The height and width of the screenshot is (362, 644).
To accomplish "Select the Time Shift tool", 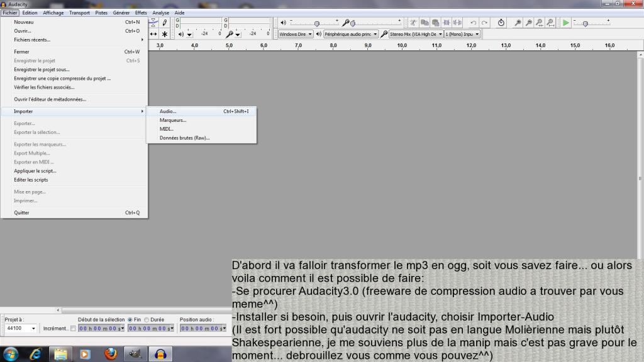I will click(153, 34).
